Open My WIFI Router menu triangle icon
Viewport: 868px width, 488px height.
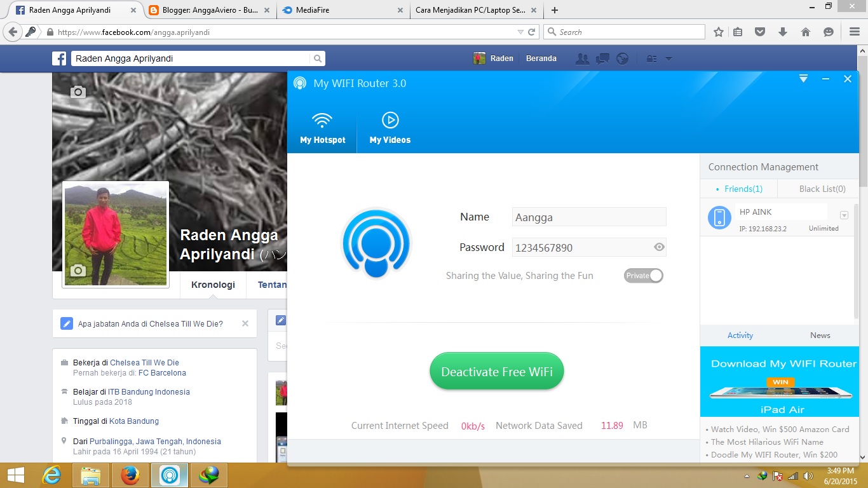coord(803,79)
